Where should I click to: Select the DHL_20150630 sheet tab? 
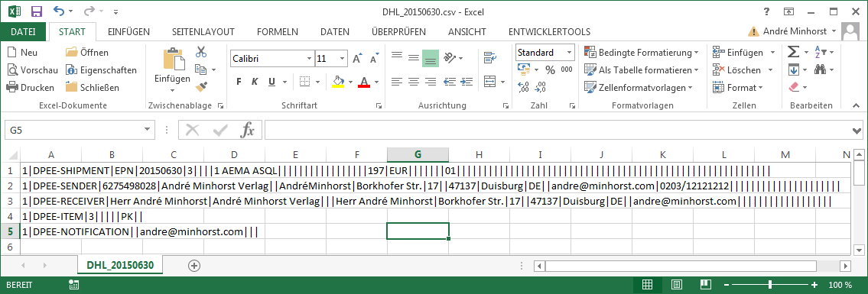[x=120, y=265]
